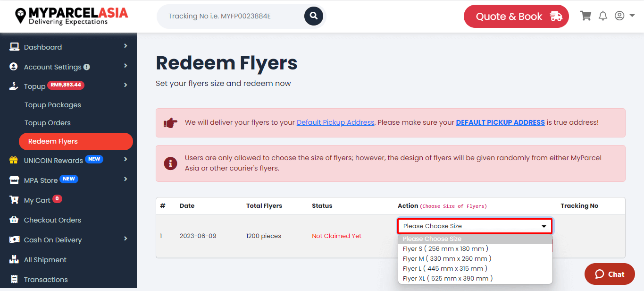Click the Quote & Book button

(x=516, y=17)
